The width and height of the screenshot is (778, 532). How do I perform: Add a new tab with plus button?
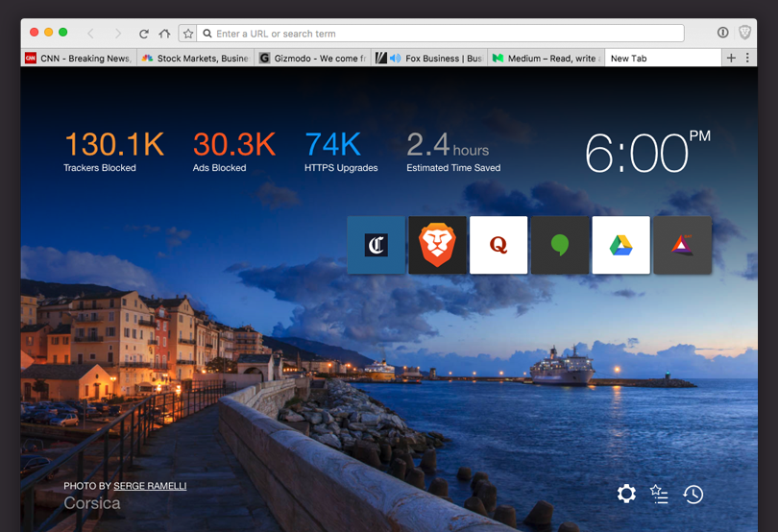731,59
